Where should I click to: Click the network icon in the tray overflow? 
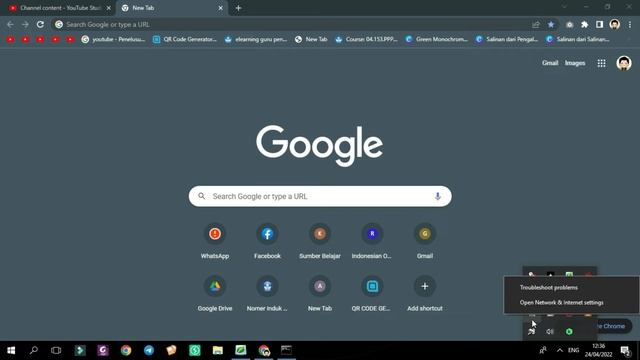coord(531,331)
